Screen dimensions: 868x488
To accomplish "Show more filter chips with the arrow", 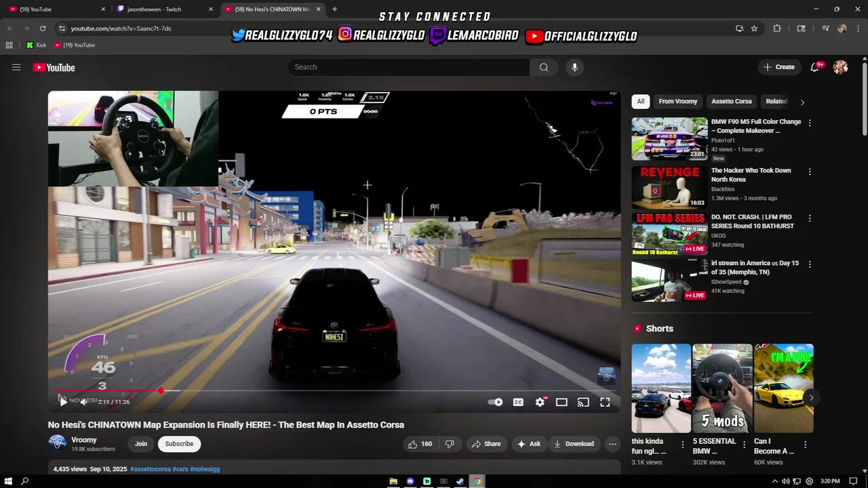I will [x=802, y=102].
